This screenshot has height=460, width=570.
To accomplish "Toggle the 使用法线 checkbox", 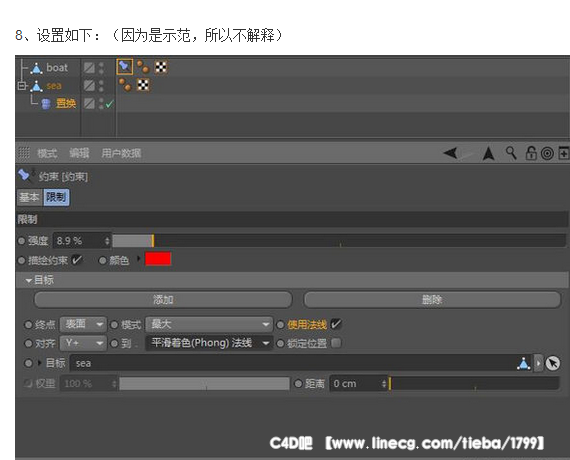I will (337, 324).
